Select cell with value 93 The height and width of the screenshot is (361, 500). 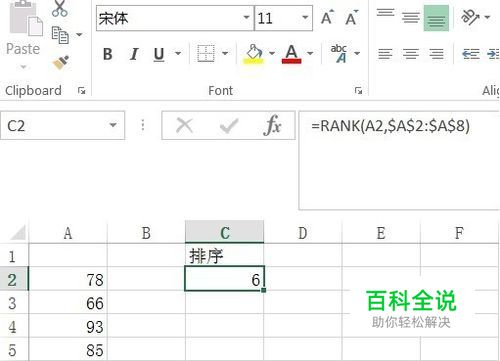point(68,326)
